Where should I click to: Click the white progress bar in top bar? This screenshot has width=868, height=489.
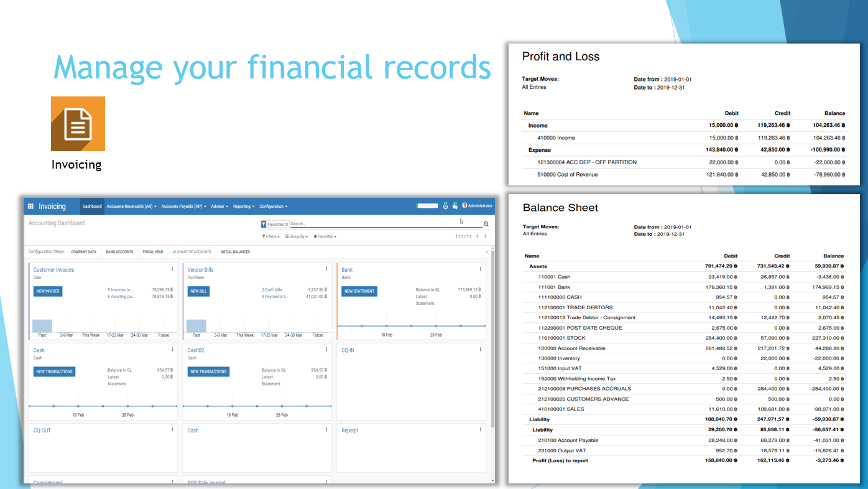[427, 206]
